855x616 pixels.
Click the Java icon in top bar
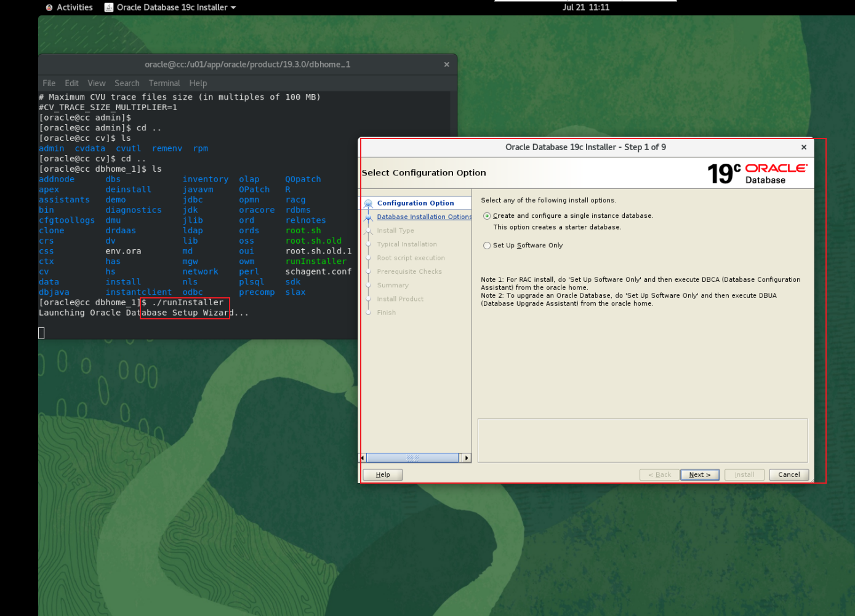click(x=109, y=7)
